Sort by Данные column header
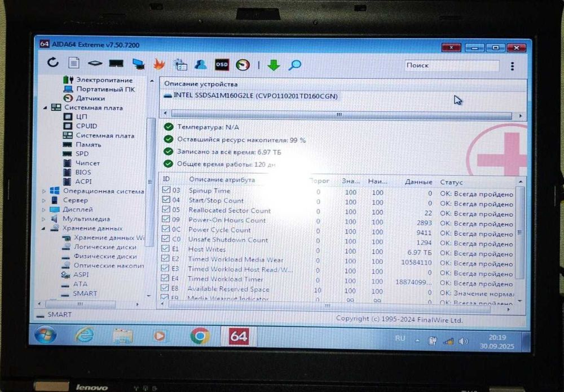The image size is (564, 392). click(418, 182)
